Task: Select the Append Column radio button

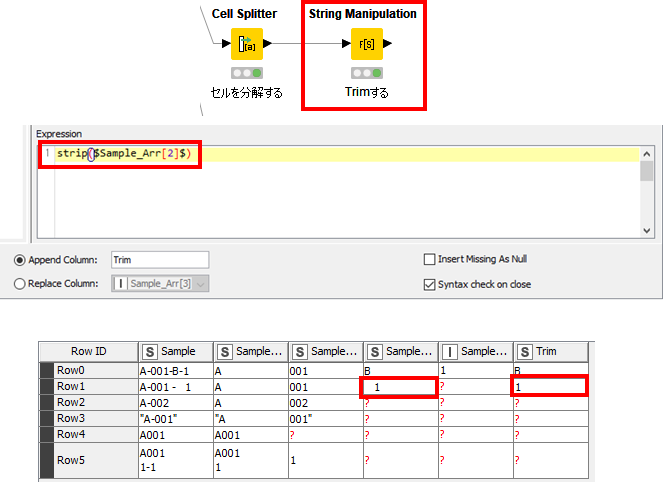Action: click(x=19, y=260)
